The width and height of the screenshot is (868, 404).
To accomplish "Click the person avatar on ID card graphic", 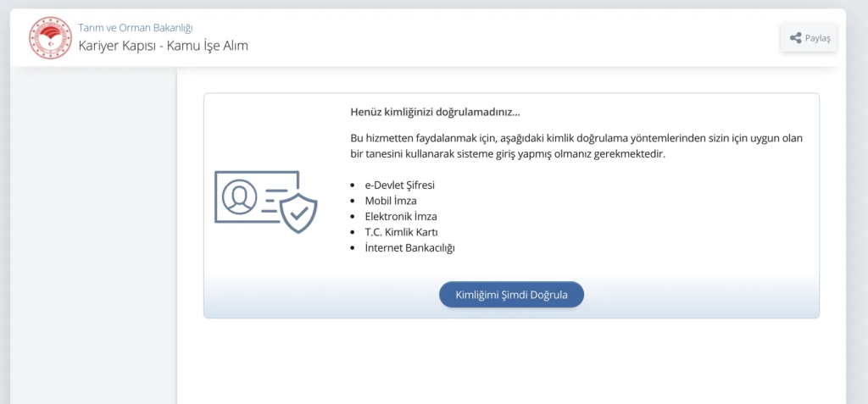I will tap(239, 197).
